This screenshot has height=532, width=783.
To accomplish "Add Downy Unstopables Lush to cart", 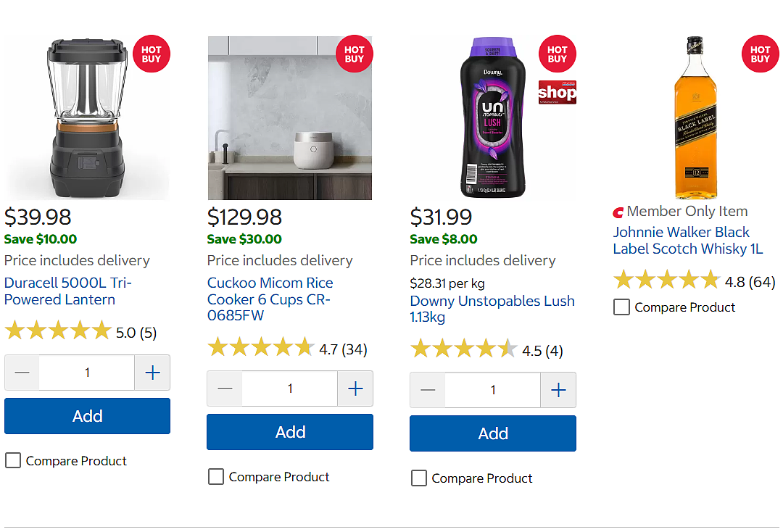I will click(493, 433).
